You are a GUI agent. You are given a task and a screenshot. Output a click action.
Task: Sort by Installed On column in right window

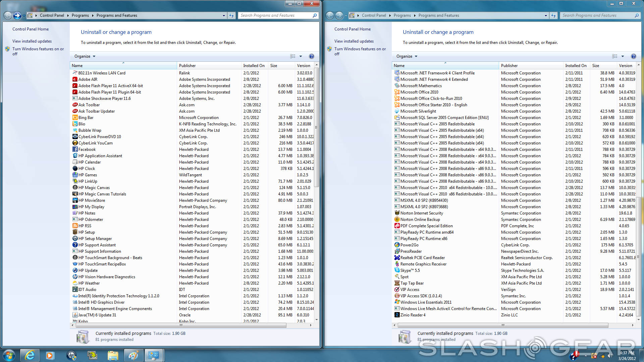[576, 66]
